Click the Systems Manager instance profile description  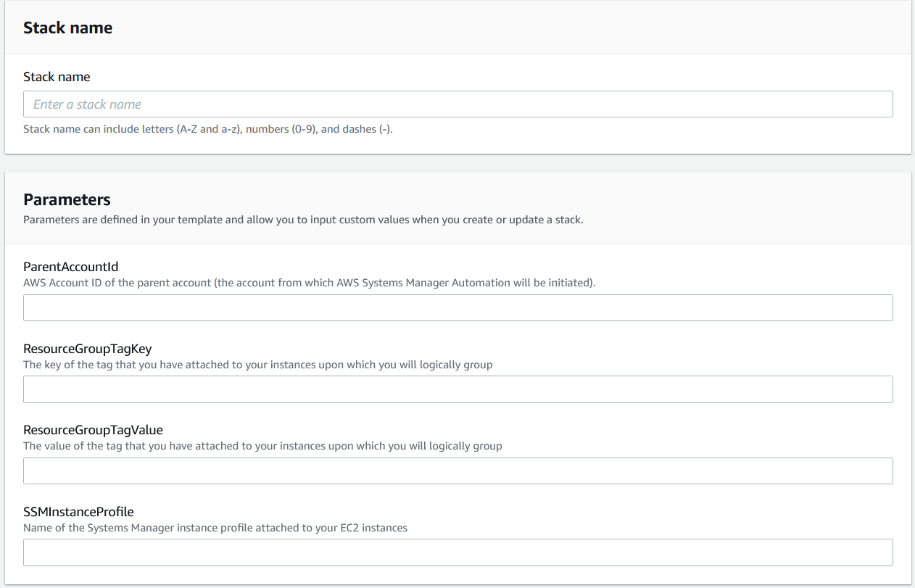[215, 528]
